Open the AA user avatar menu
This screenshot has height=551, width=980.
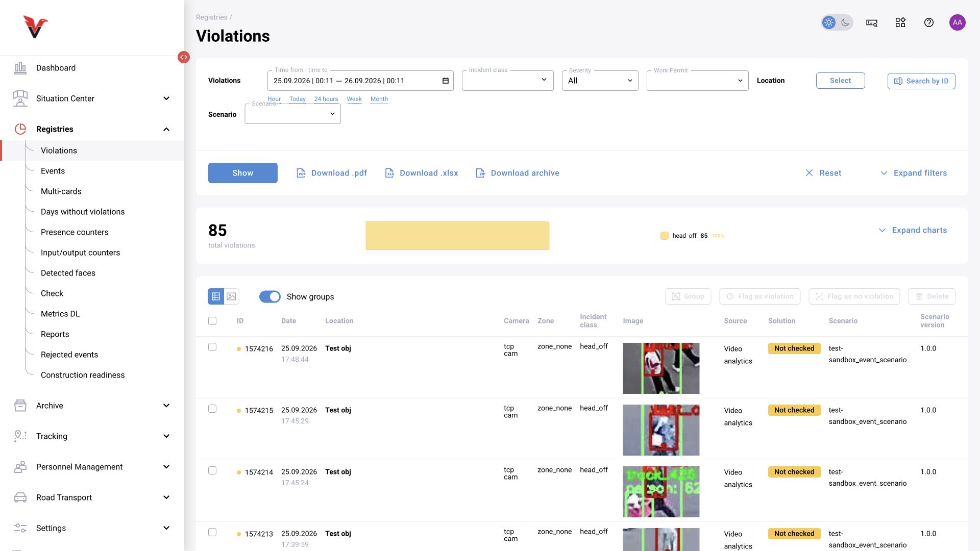(958, 22)
